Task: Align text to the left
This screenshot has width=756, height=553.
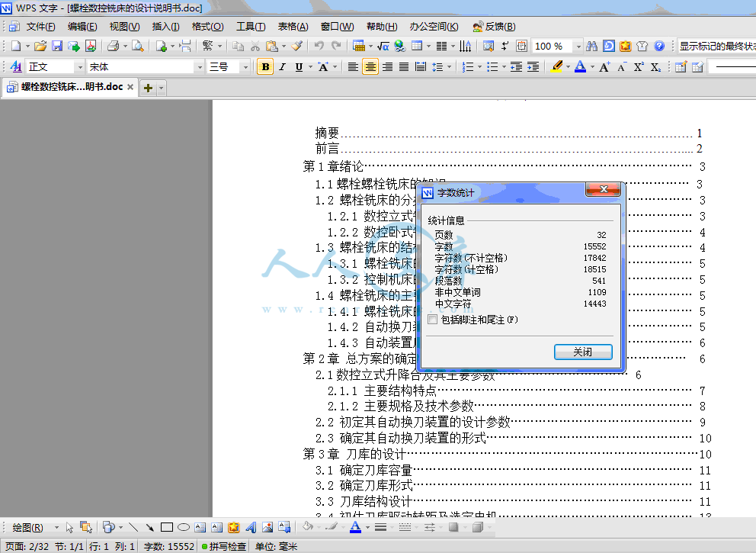Action: click(x=353, y=66)
